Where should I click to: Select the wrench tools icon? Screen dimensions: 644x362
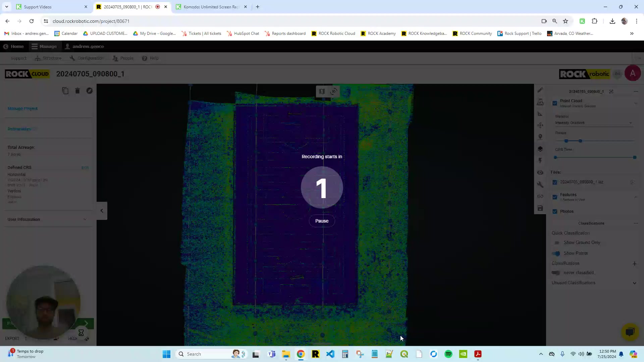click(540, 184)
